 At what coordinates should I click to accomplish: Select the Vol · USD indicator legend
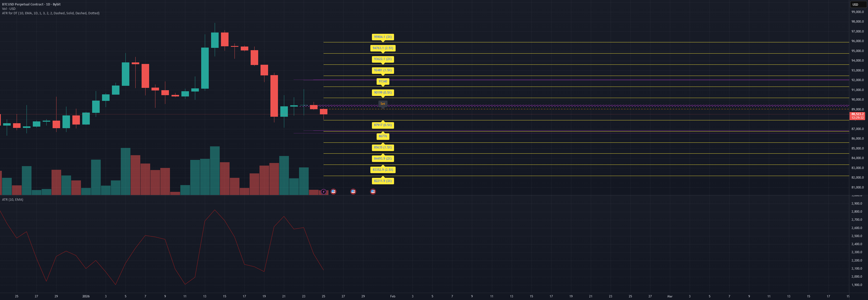point(9,9)
